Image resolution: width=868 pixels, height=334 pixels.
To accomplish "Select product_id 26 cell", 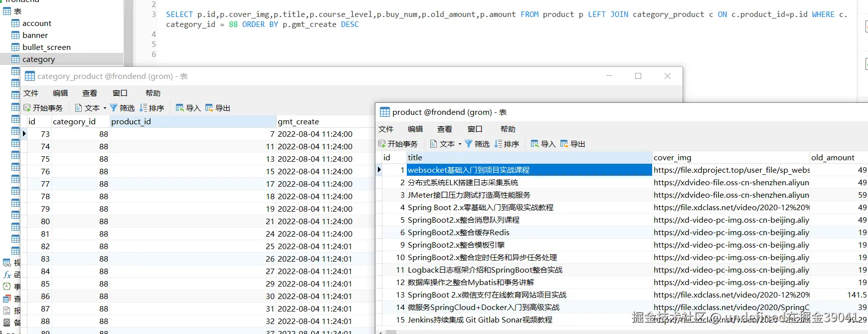I will click(x=193, y=259).
